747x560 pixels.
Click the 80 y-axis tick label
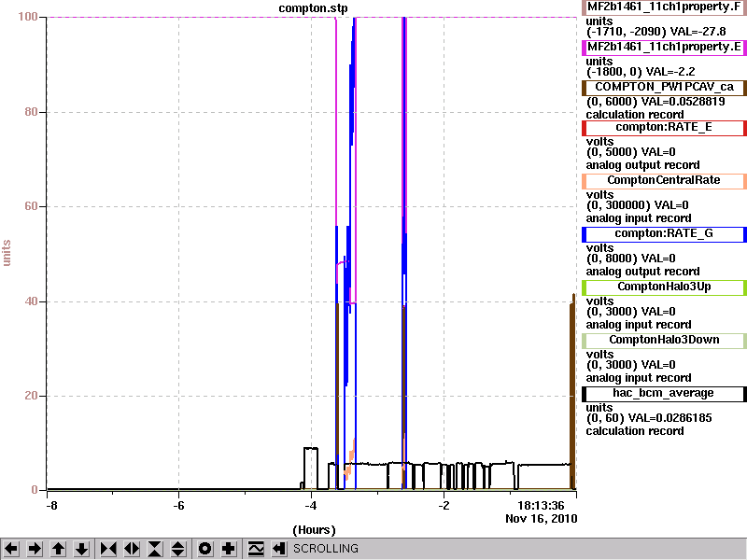[x=31, y=112]
